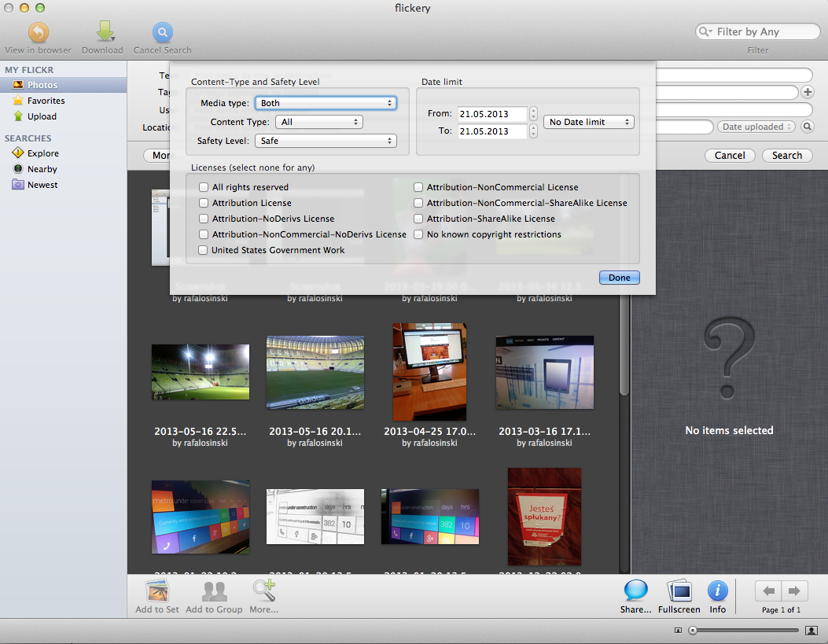Image resolution: width=828 pixels, height=644 pixels.
Task: Click the Search button
Action: click(786, 156)
